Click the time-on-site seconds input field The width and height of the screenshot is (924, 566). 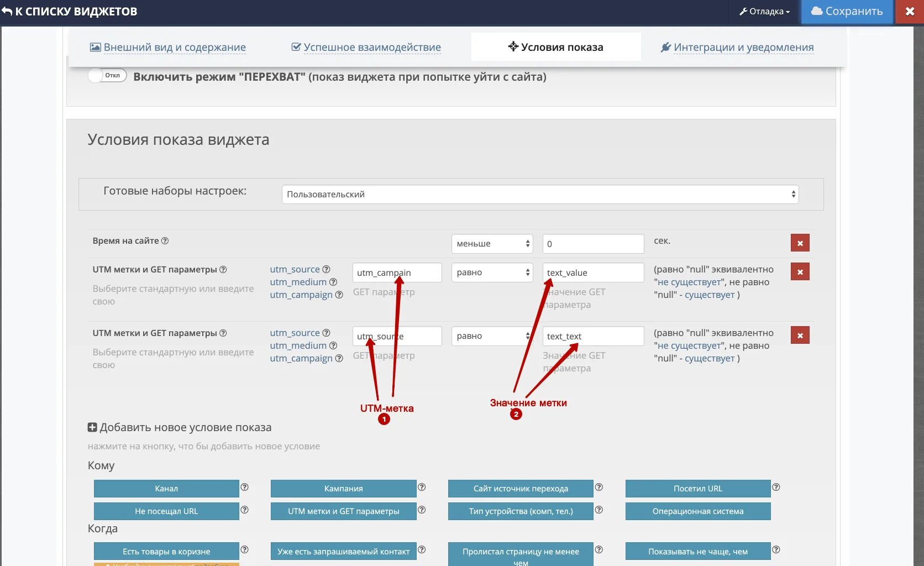click(593, 244)
